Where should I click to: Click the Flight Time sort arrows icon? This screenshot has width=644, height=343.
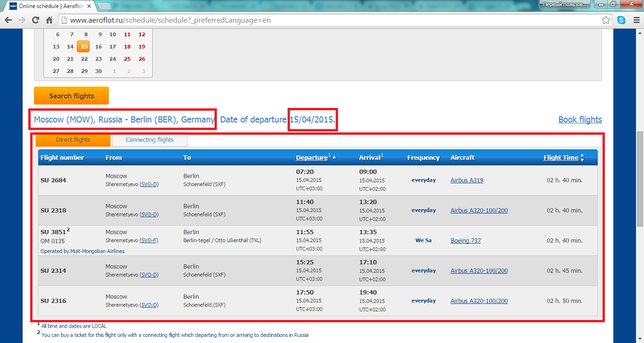coord(582,157)
